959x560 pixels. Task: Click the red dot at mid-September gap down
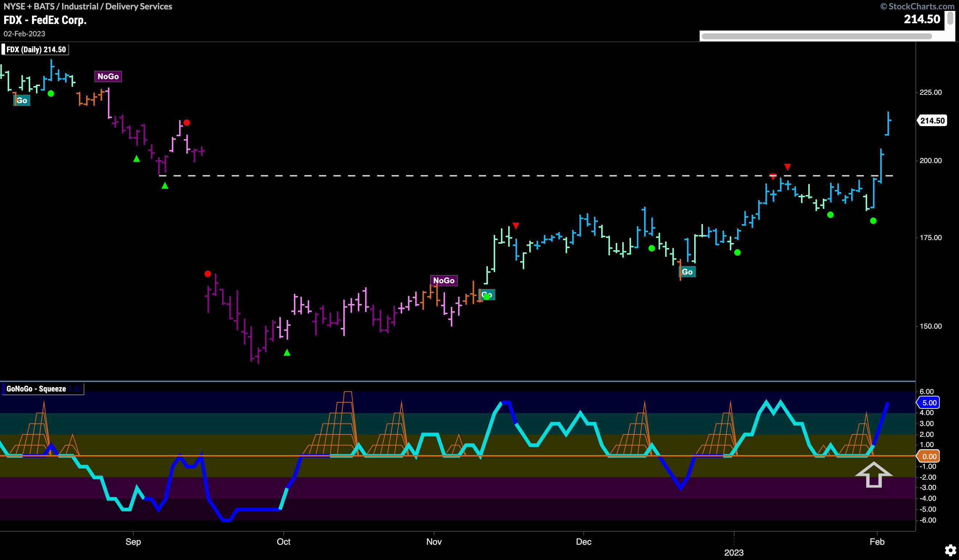pyautogui.click(x=207, y=273)
